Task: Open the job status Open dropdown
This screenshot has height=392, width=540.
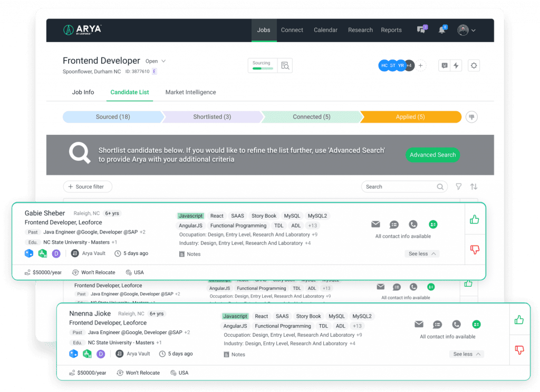Action: click(156, 61)
